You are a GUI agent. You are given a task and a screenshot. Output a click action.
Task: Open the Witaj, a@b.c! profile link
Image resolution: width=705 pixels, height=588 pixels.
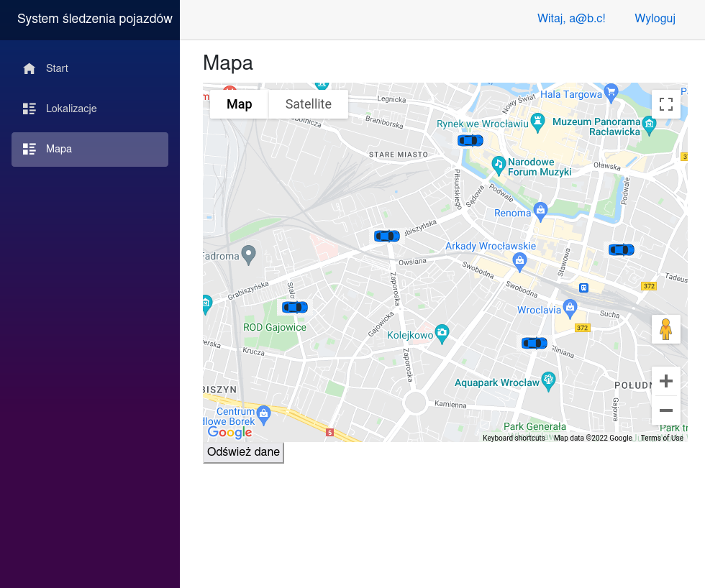pyautogui.click(x=571, y=19)
